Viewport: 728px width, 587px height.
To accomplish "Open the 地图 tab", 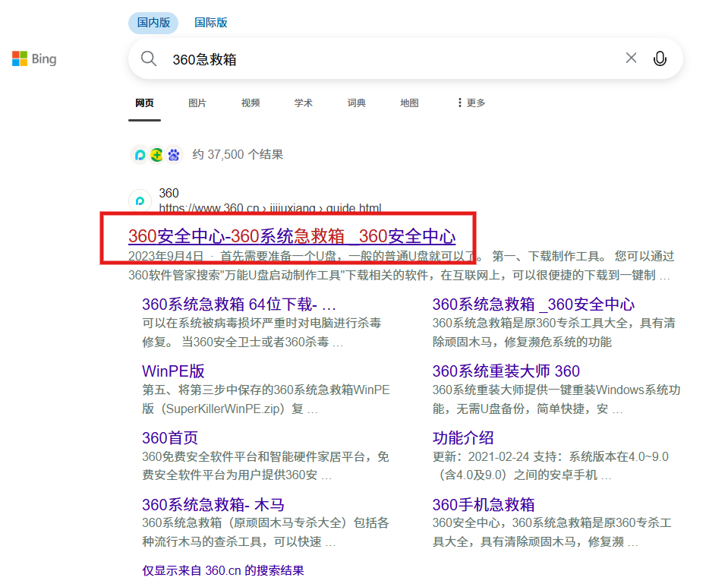I will (409, 103).
